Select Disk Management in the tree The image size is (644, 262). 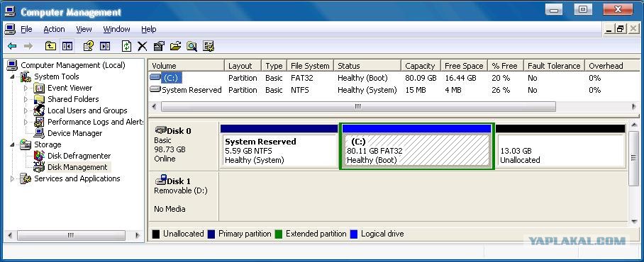coord(77,167)
